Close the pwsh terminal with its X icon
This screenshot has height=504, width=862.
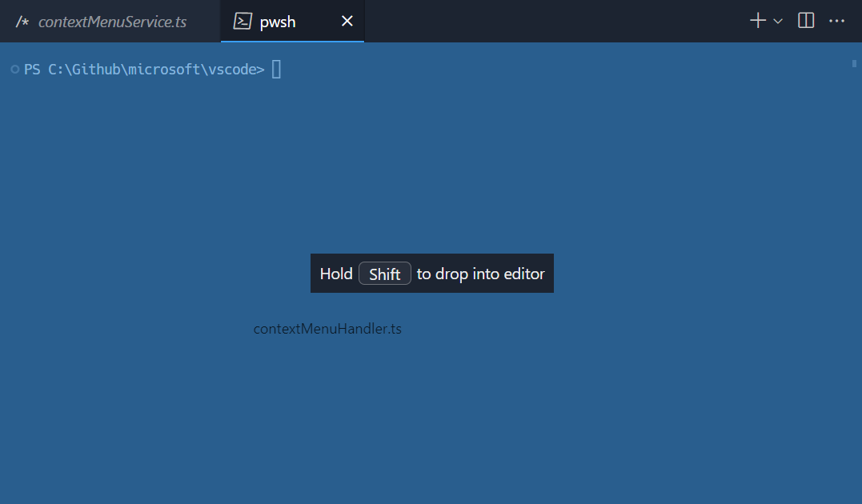pos(346,21)
